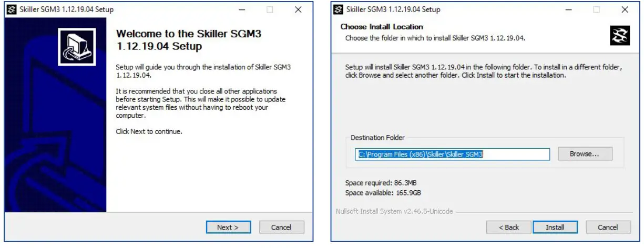Click the "Choose Install Location" header title
This screenshot has width=644, height=248.
click(382, 27)
